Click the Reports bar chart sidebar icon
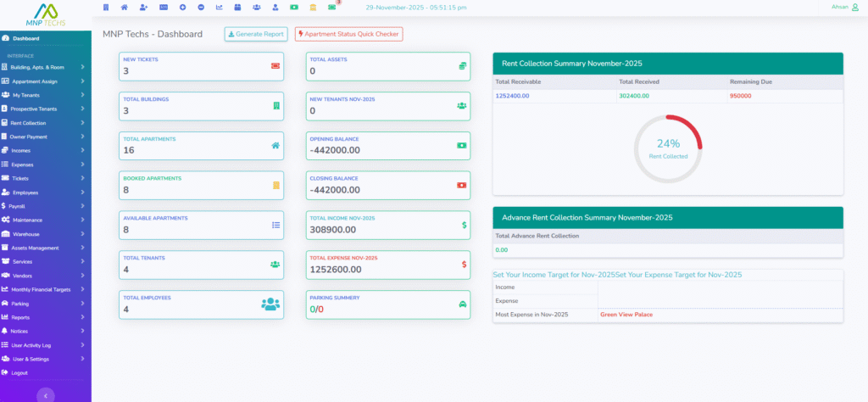The height and width of the screenshot is (402, 868). click(x=5, y=317)
